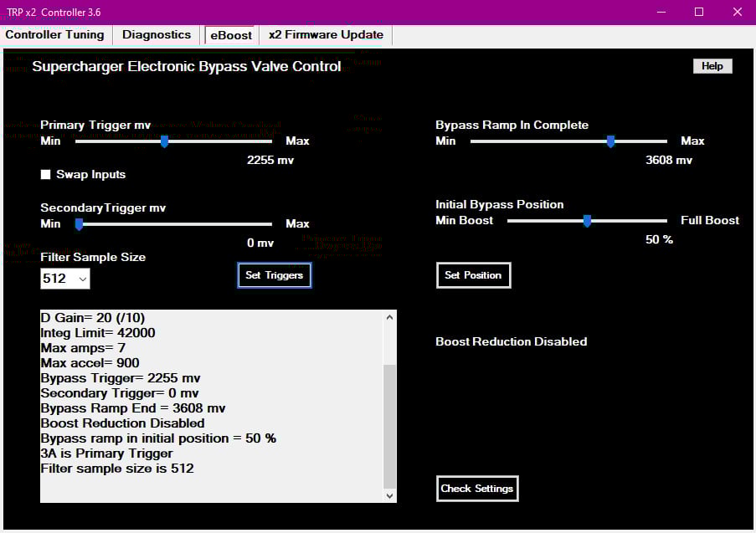The image size is (756, 533).
Task: Click the Full Boost label
Action: (710, 220)
